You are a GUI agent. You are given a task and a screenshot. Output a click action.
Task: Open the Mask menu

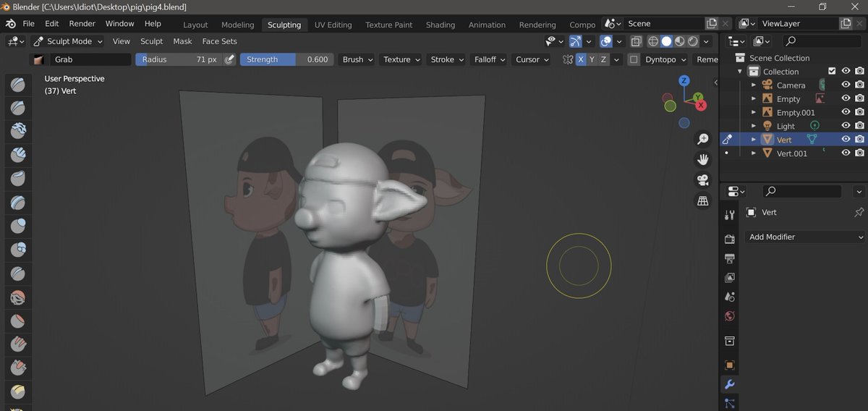tap(182, 41)
